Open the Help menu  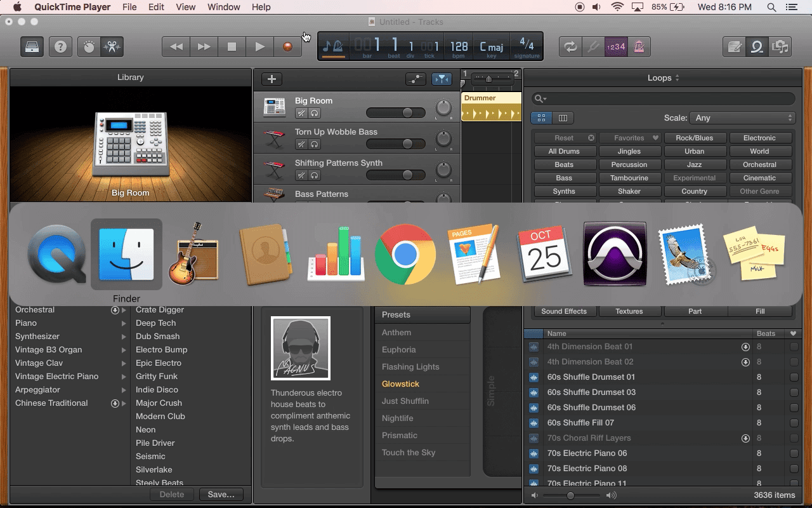click(261, 7)
